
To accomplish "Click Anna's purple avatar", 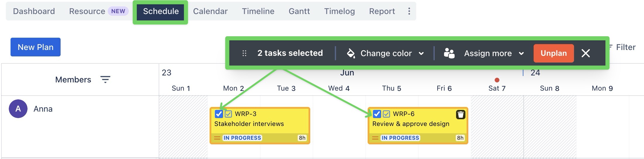I will 18,109.
